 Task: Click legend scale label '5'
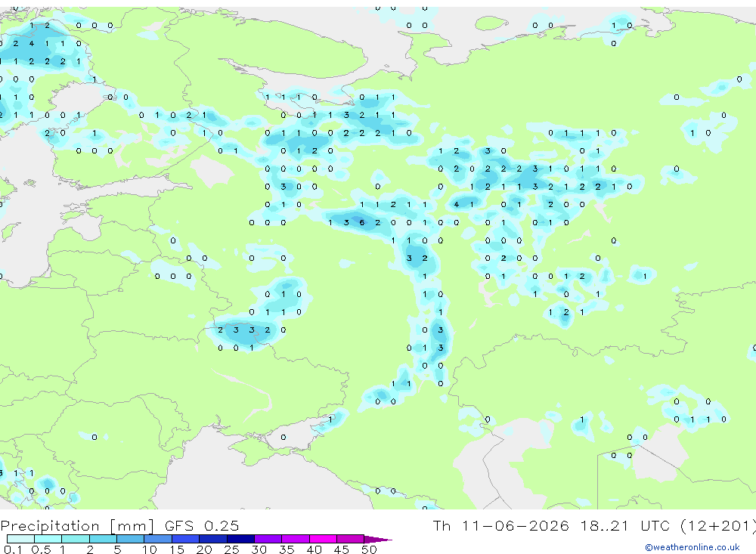click(x=117, y=549)
